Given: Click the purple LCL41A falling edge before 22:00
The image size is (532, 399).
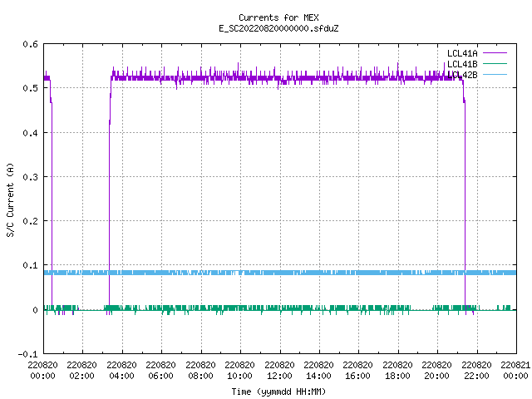Looking at the screenshot, I should coord(465,204).
